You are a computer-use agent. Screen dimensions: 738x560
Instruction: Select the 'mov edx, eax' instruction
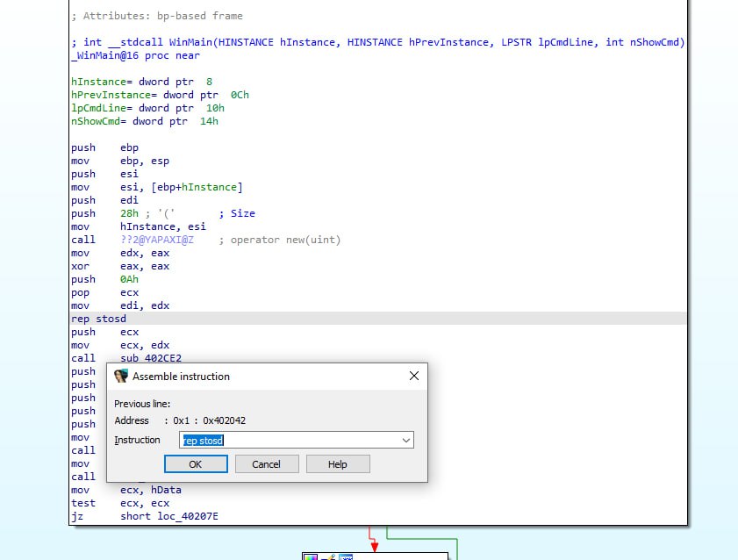click(120, 253)
